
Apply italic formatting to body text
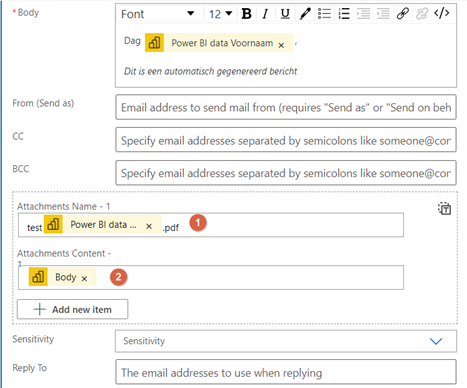265,14
